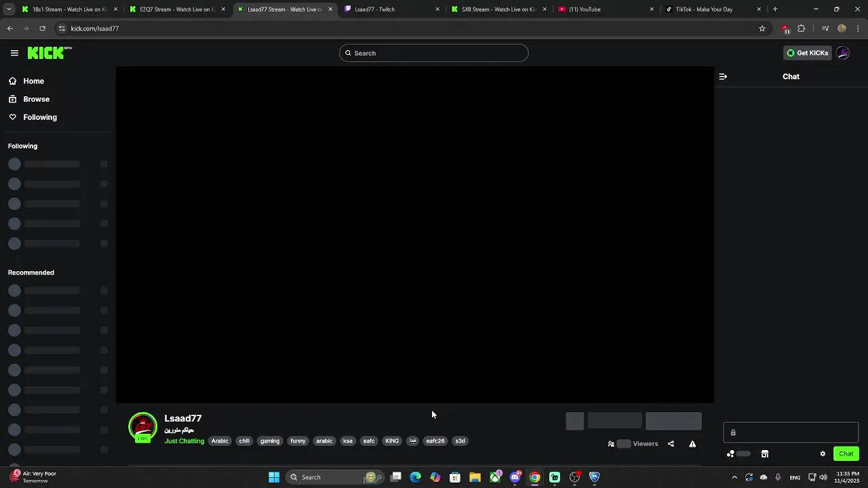Viewport: 868px width, 488px height.
Task: Open File Explorer from the taskbar
Action: coord(475,477)
